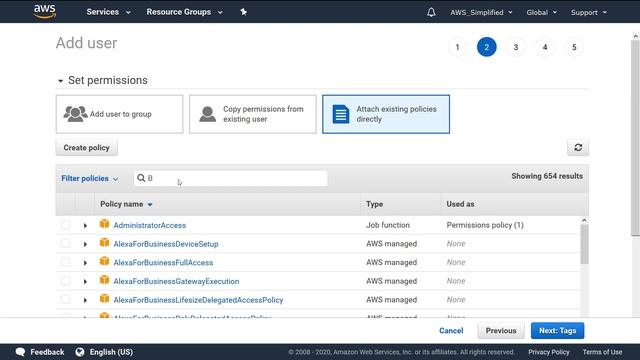
Task: Go to wizard step 1
Action: [457, 47]
